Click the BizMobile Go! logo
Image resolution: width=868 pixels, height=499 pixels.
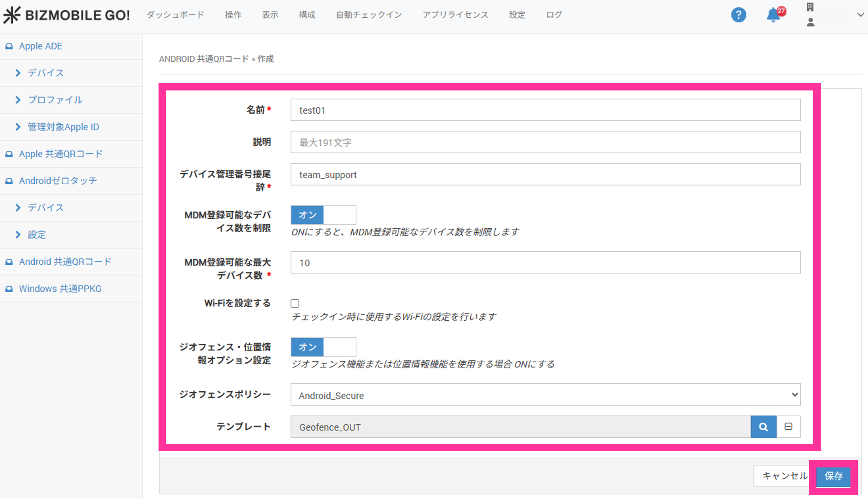click(67, 15)
